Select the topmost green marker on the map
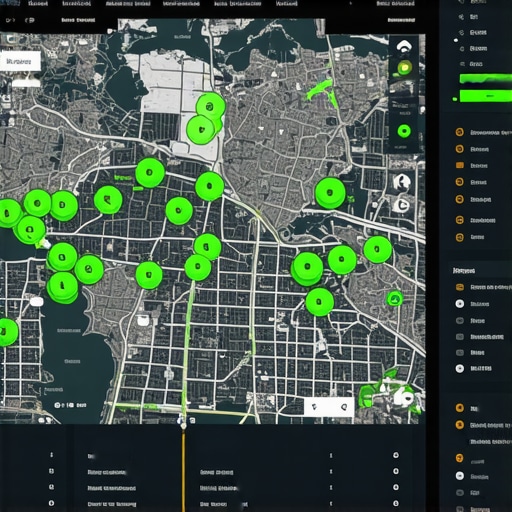The width and height of the screenshot is (512, 512). (210, 106)
